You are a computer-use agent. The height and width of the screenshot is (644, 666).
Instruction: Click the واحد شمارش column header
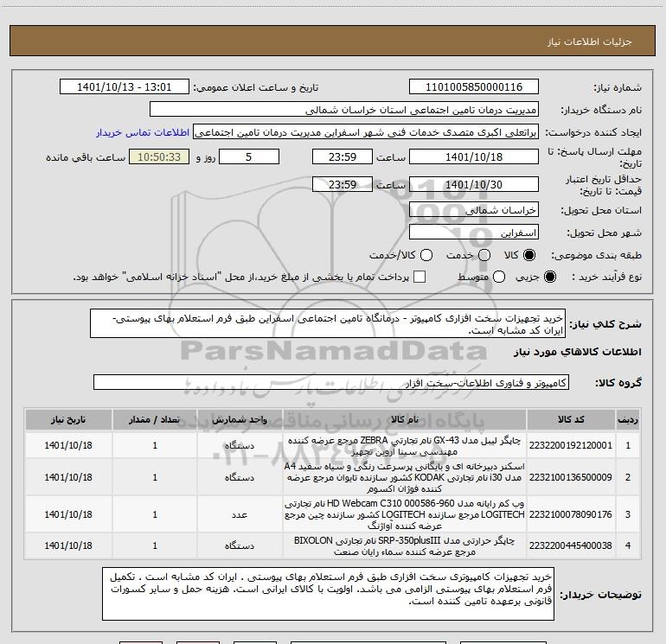coord(240,419)
